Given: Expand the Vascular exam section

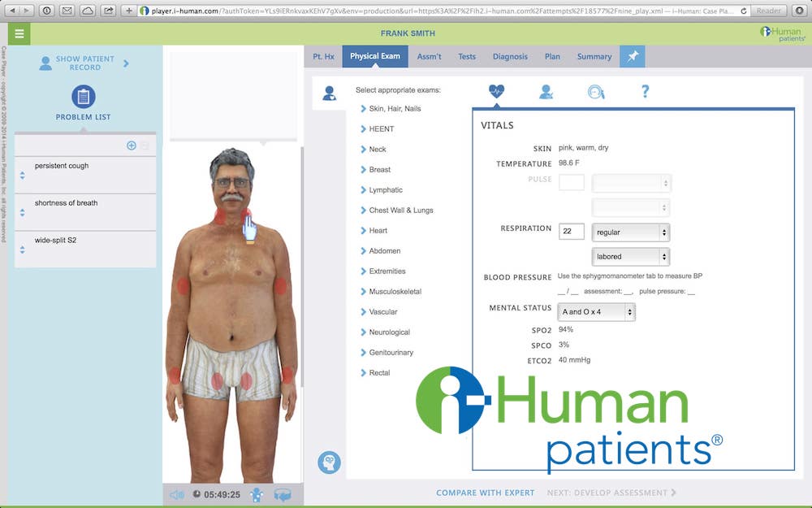Looking at the screenshot, I should 378,311.
